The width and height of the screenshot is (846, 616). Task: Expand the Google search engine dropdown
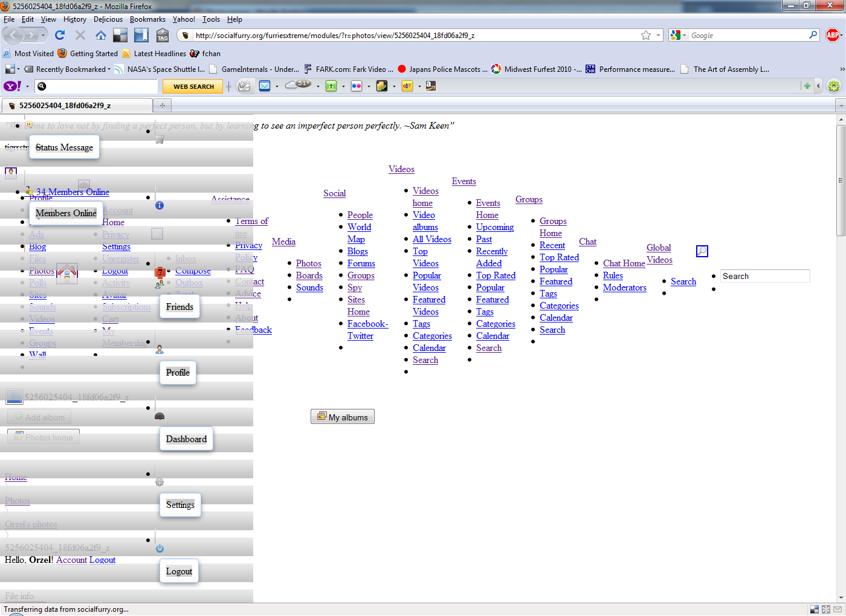pyautogui.click(x=678, y=35)
